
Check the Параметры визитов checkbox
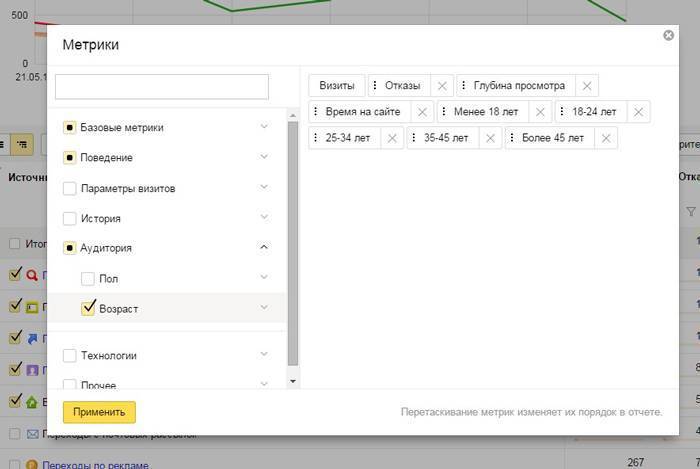click(69, 188)
